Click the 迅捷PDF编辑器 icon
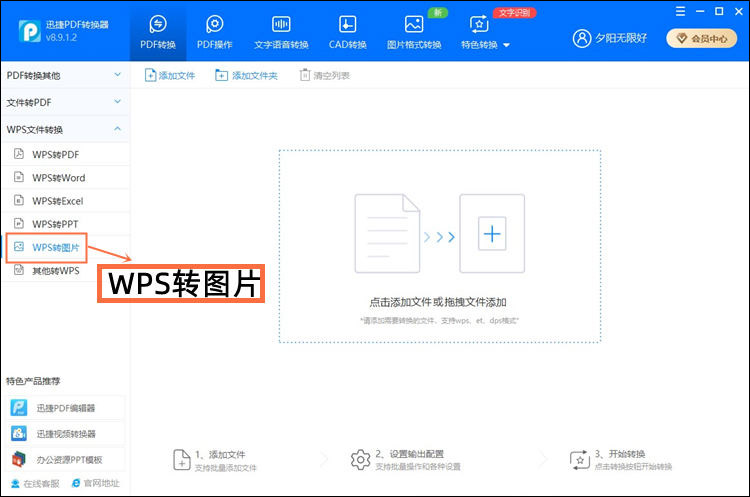750x497 pixels. click(x=19, y=408)
